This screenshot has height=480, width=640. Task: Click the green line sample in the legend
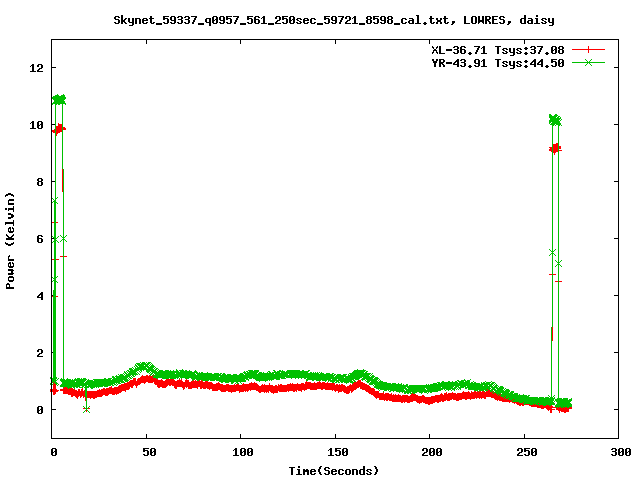pos(588,62)
